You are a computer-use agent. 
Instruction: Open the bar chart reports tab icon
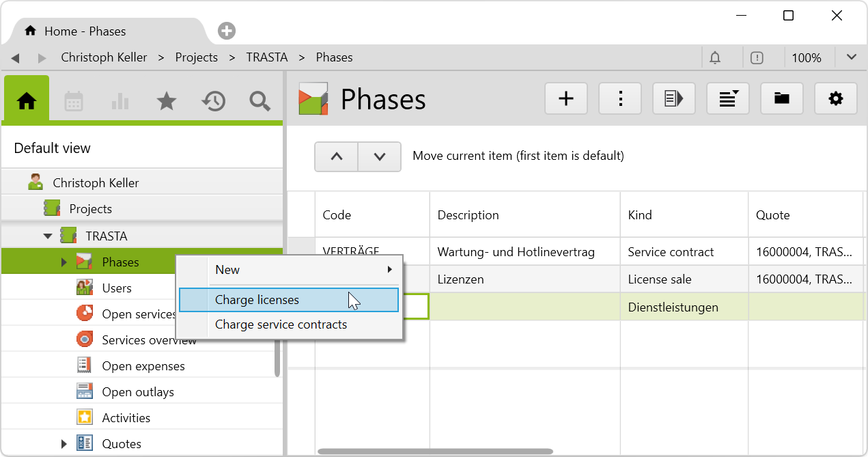(x=120, y=102)
